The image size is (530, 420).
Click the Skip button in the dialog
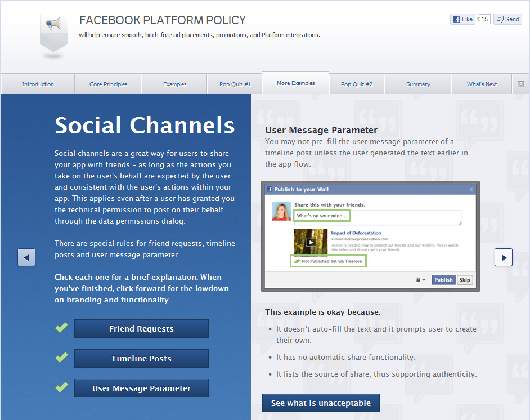click(465, 280)
